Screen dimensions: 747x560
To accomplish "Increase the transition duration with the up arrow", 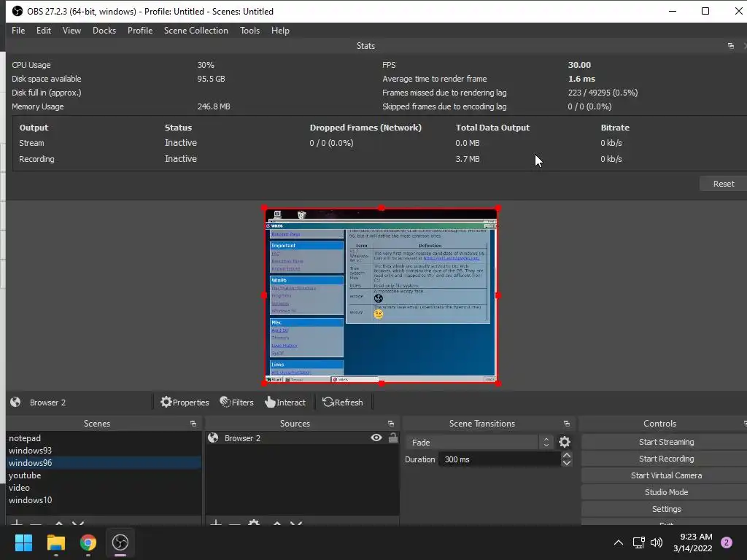I will point(566,455).
